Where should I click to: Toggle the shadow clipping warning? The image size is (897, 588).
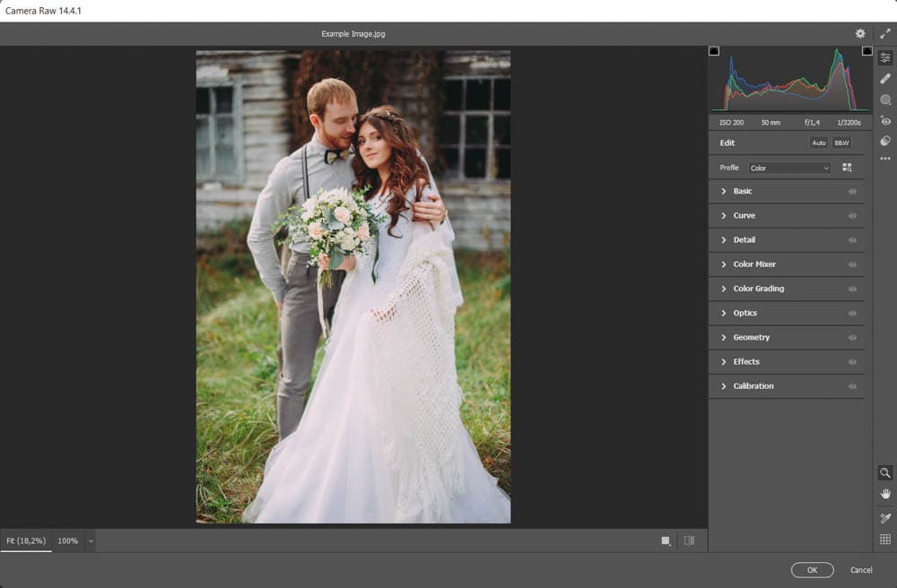pyautogui.click(x=714, y=51)
